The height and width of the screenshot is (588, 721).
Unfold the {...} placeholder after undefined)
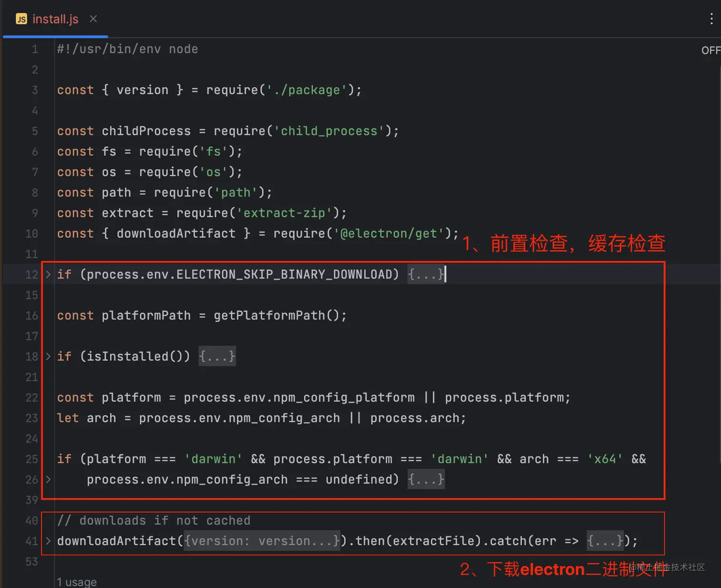(x=426, y=479)
